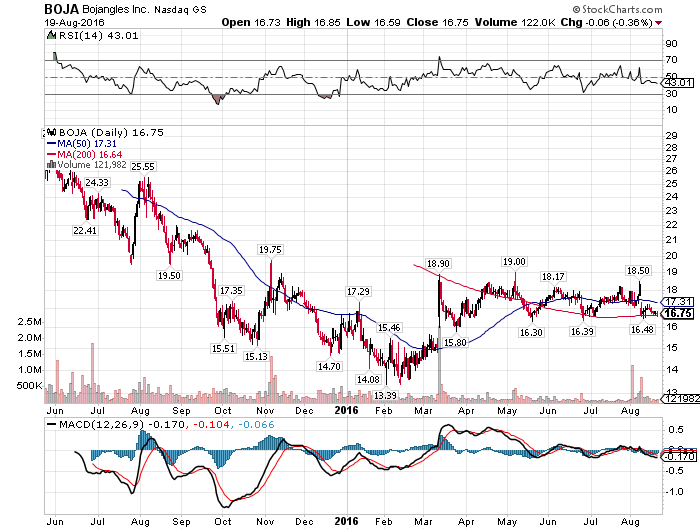Click the 2016 label on MACD panel axis
The image size is (700, 530).
point(347,521)
